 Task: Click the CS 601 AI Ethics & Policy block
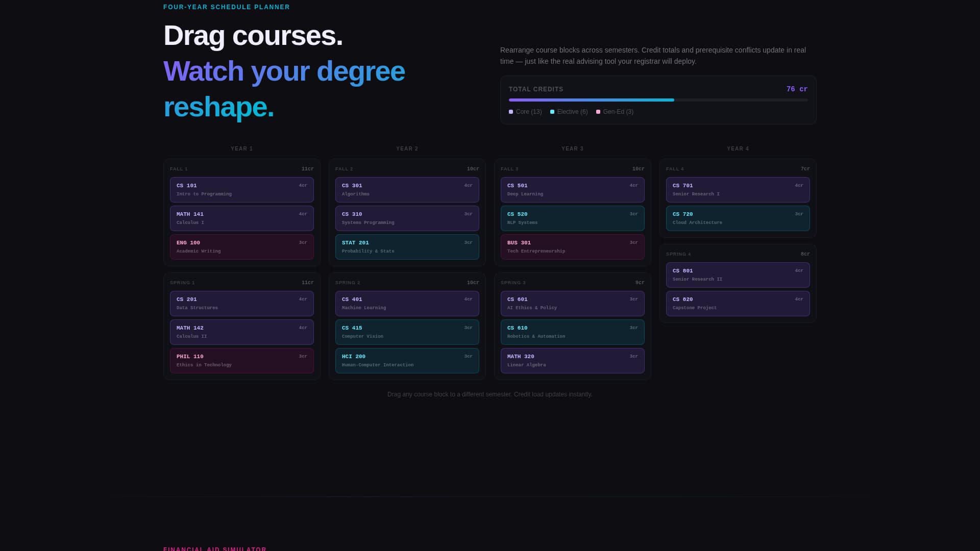572,304
